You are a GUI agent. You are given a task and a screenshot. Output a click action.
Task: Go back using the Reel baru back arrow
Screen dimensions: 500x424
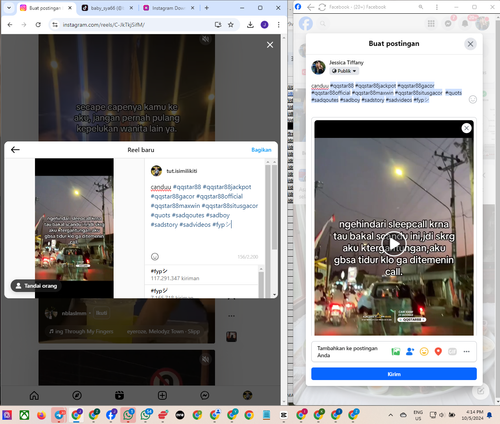[x=15, y=150]
